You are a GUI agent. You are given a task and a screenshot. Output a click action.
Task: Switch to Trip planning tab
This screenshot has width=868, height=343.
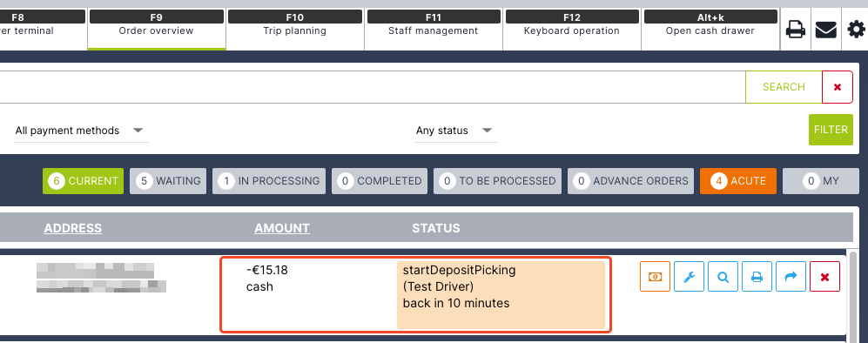click(x=295, y=29)
